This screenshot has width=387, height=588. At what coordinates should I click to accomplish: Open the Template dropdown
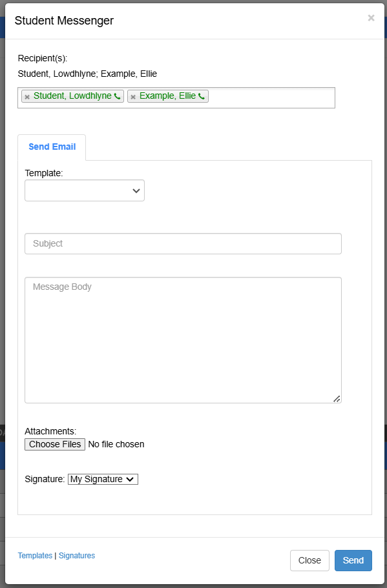coord(84,190)
